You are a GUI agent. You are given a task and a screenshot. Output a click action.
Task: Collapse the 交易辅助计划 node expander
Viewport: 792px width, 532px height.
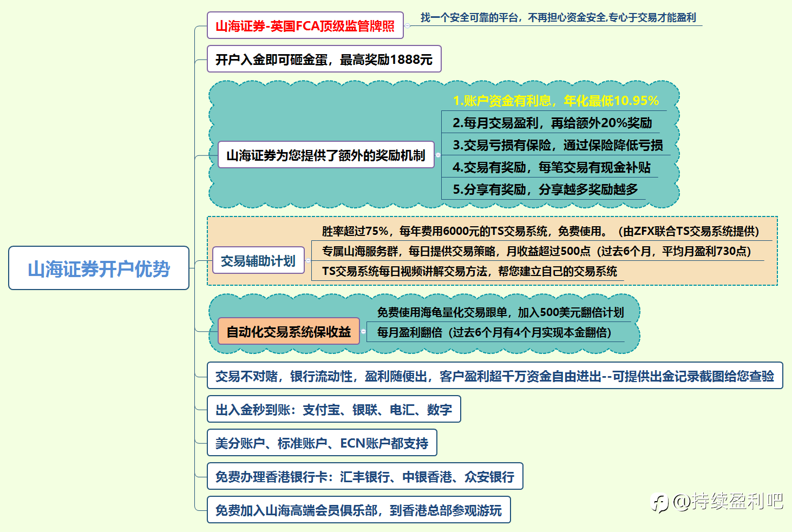click(x=308, y=260)
